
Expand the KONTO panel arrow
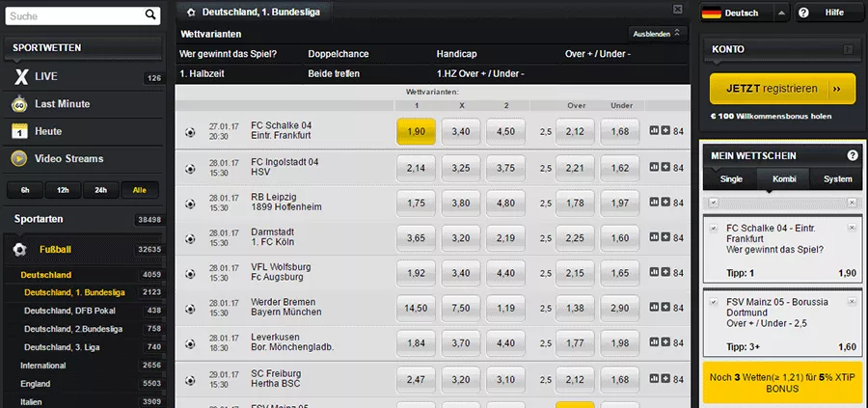click(848, 49)
